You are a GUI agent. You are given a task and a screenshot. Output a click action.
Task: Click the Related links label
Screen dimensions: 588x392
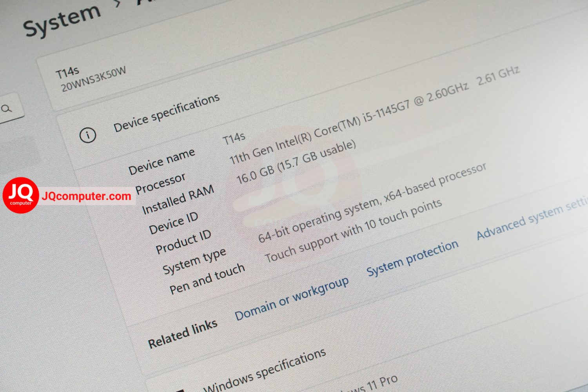point(182,334)
